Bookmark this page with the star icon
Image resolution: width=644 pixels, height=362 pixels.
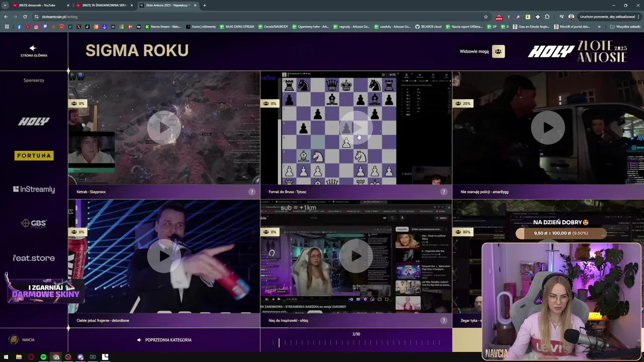pyautogui.click(x=486, y=17)
